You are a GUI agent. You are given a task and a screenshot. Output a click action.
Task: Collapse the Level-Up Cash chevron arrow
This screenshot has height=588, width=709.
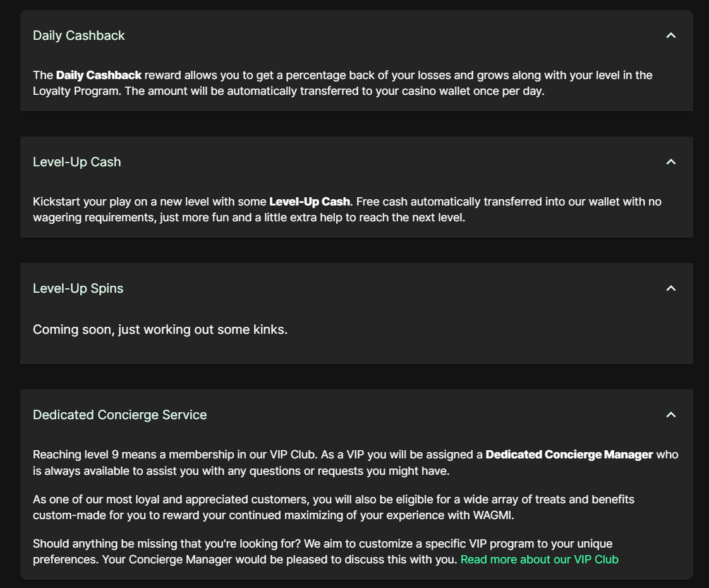click(x=671, y=162)
